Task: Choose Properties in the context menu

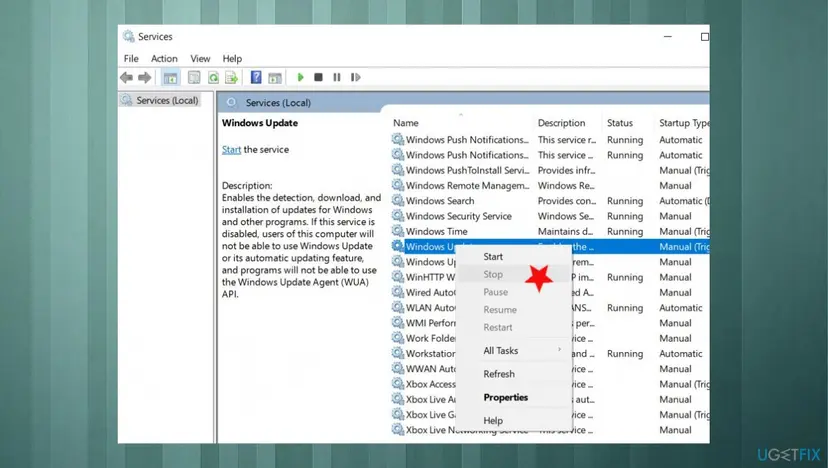Action: coord(505,397)
